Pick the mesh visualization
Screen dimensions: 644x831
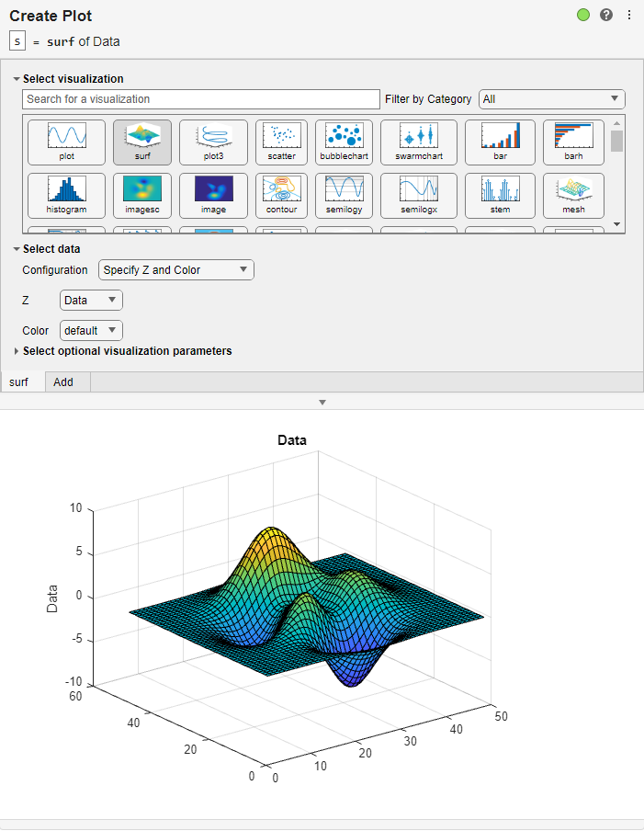tap(573, 196)
